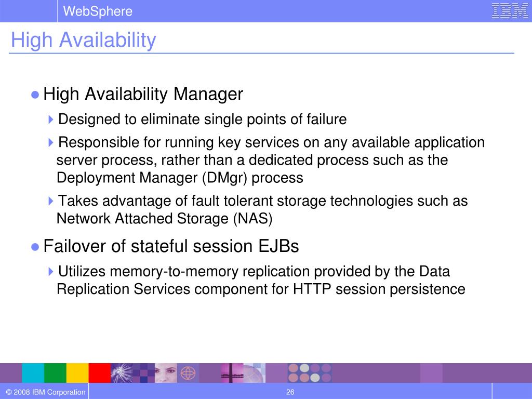Click the starburst image in footer strip
Image resolution: width=532 pixels, height=399 pixels.
[x=122, y=373]
